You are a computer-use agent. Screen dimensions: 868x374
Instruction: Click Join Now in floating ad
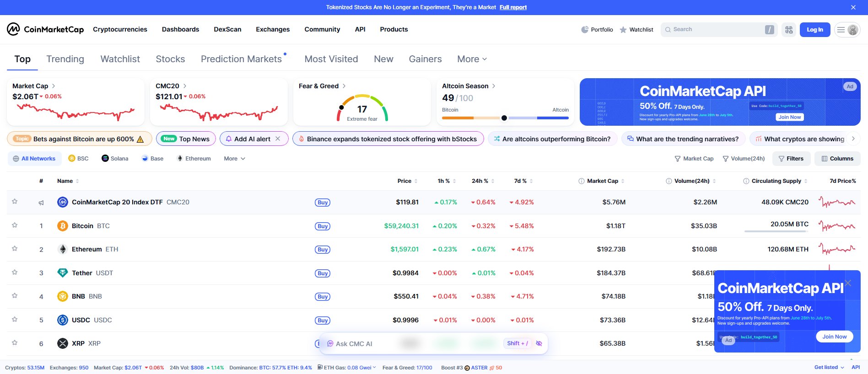[835, 337]
